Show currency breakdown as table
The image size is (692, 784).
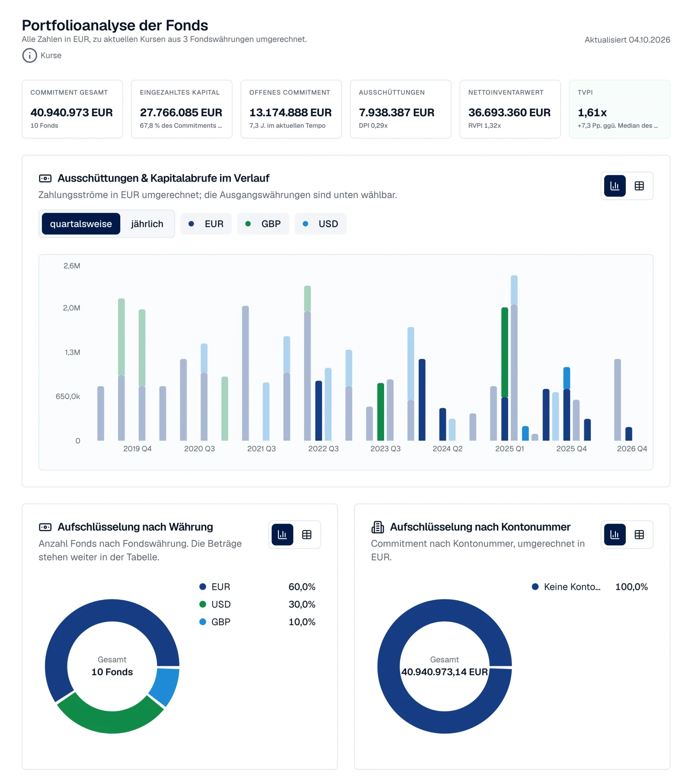coord(307,534)
